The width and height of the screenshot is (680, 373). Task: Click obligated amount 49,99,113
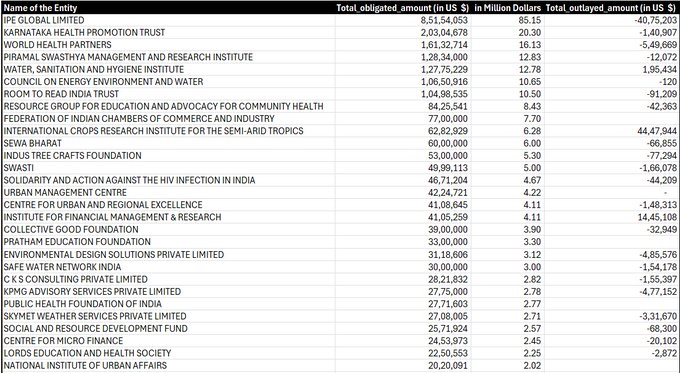(x=448, y=168)
